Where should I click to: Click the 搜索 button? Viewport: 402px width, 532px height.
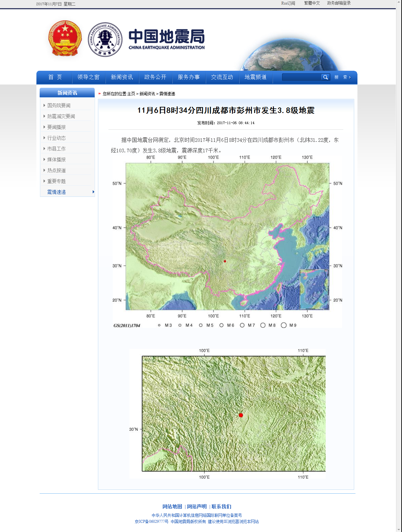coord(343,77)
